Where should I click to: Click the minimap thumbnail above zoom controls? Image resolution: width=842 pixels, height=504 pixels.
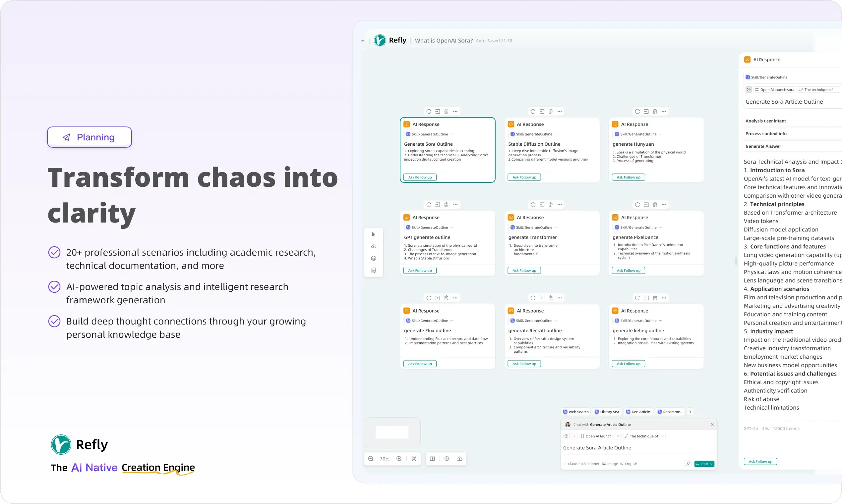click(392, 432)
